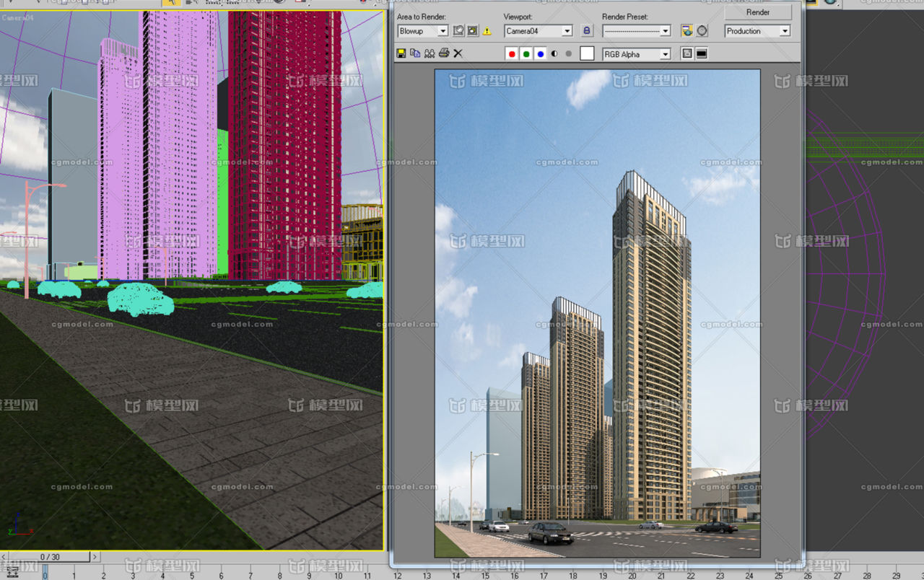Toggle the Lock to Viewport padlock
The height and width of the screenshot is (580, 924).
[587, 31]
